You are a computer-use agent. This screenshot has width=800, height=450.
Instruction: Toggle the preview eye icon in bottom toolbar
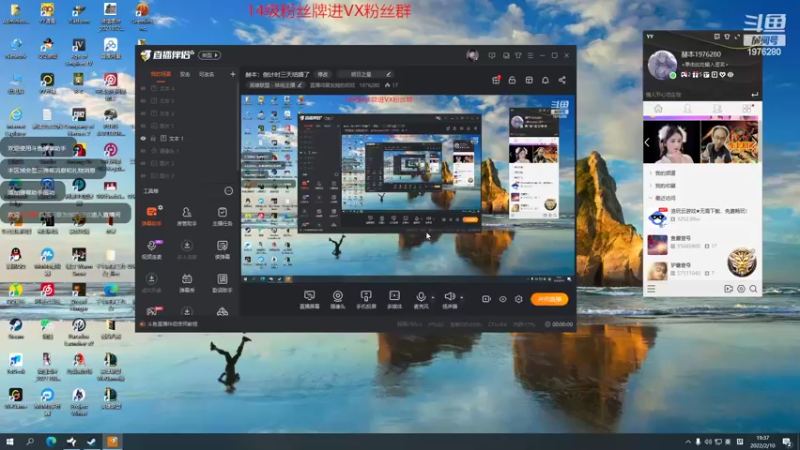503,299
